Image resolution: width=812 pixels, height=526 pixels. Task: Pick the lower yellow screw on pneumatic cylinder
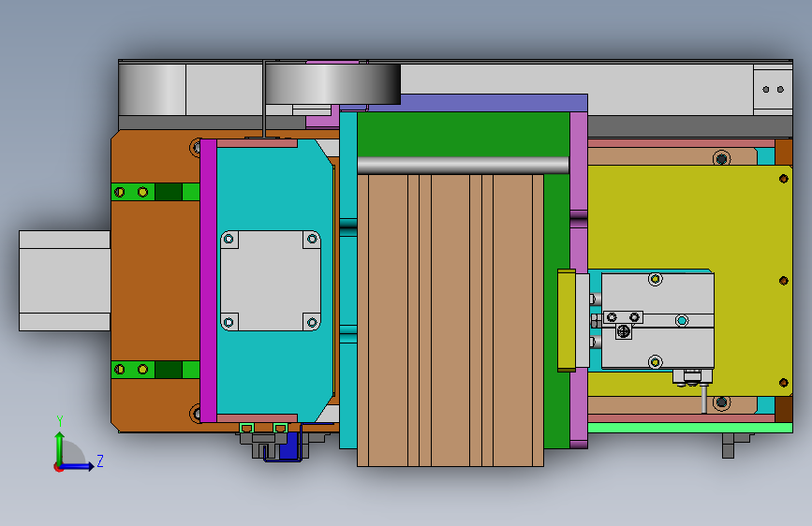point(655,362)
